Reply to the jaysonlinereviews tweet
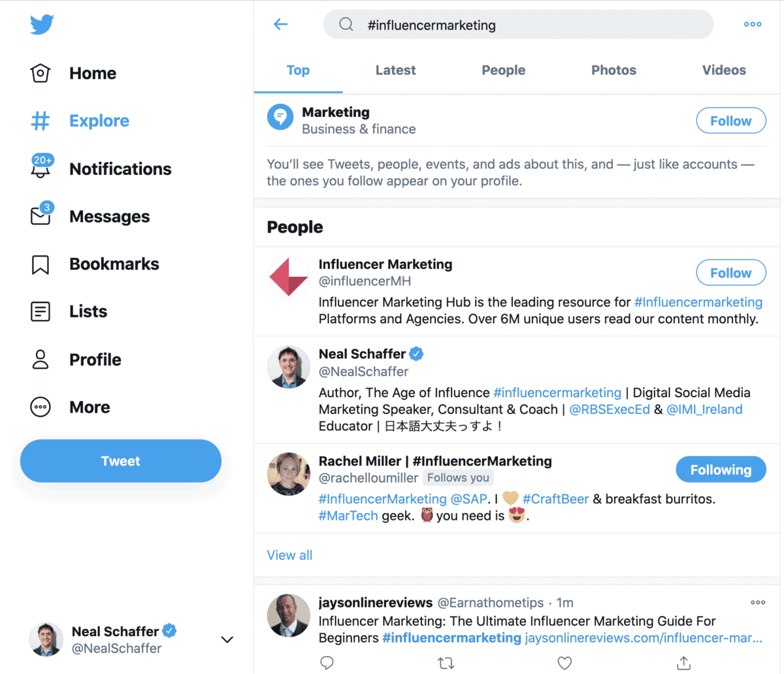Image resolution: width=784 pixels, height=674 pixels. pyautogui.click(x=327, y=662)
